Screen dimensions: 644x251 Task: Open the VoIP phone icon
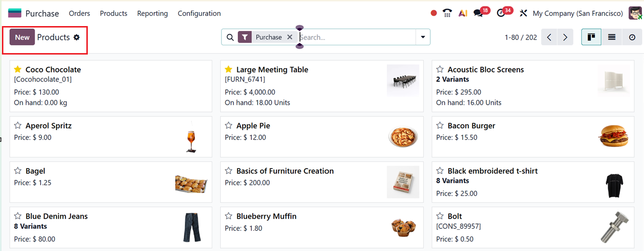pyautogui.click(x=447, y=14)
